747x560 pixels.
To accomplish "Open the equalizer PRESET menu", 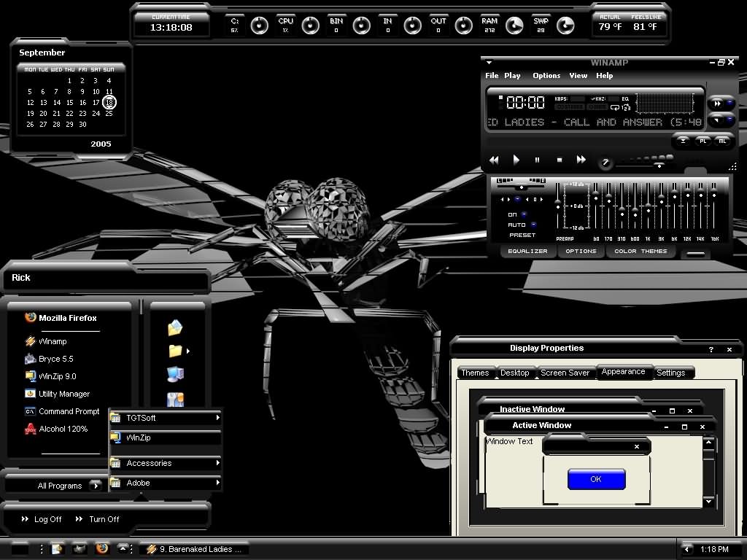I will click(x=522, y=236).
